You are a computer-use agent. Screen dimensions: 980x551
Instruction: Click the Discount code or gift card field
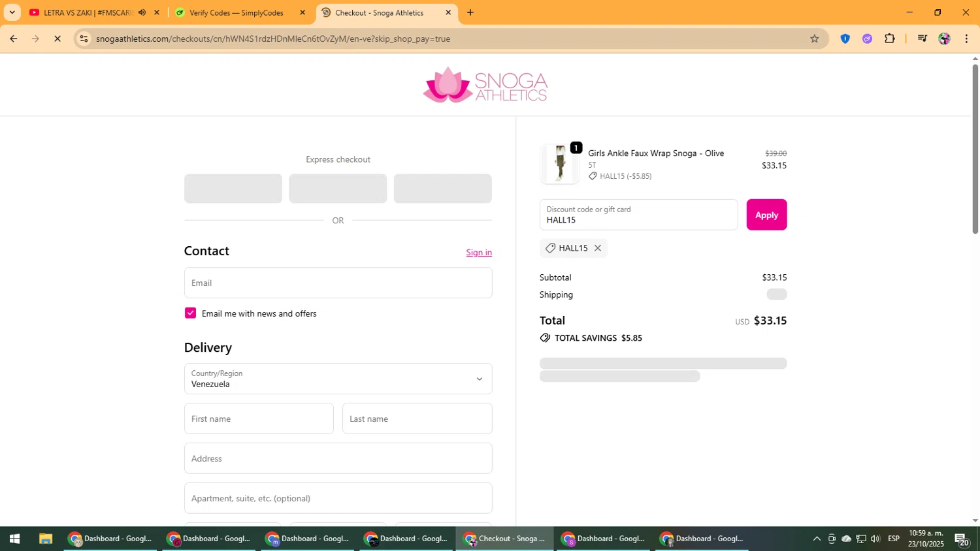coord(638,215)
